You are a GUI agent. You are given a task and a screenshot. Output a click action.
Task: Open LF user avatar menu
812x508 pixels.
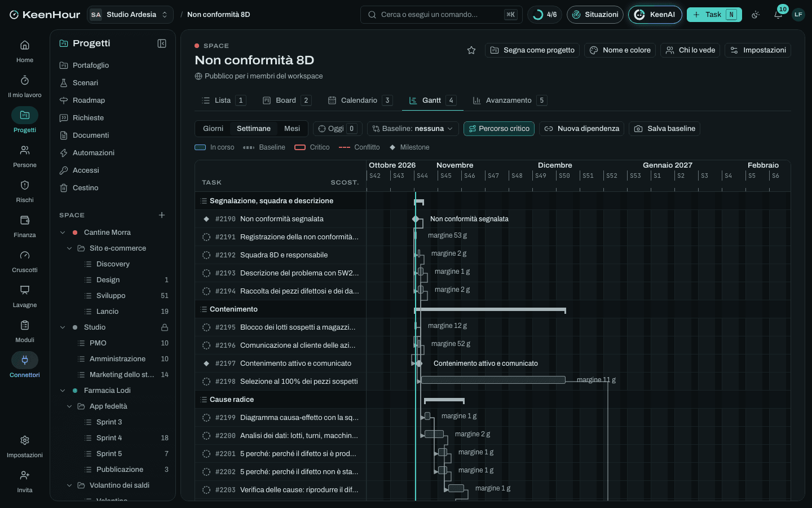click(798, 15)
